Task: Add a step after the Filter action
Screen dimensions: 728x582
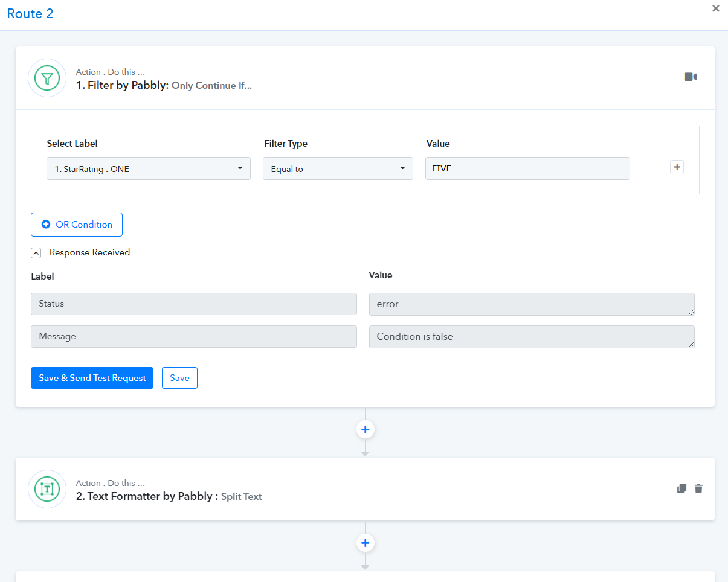Action: pos(365,430)
